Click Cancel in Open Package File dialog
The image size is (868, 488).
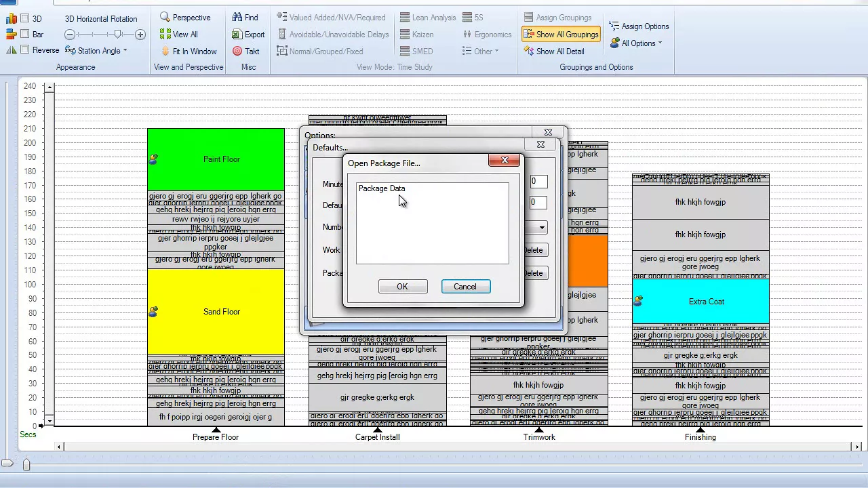point(465,287)
